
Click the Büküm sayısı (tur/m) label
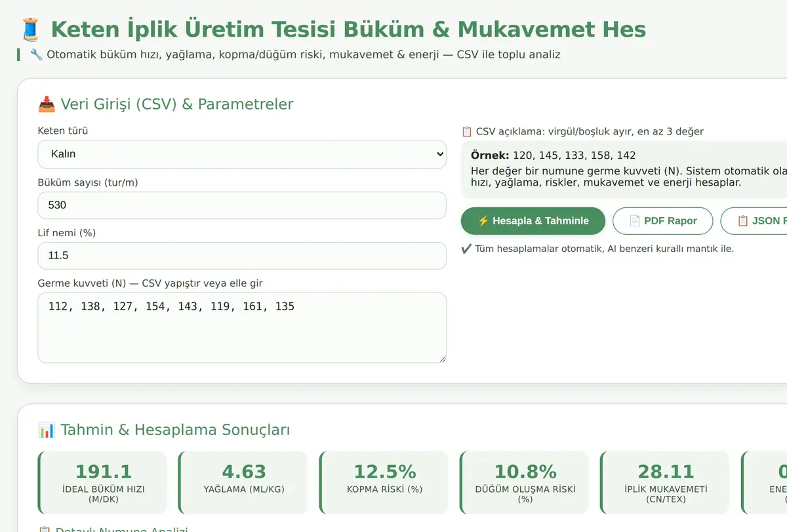(x=88, y=182)
